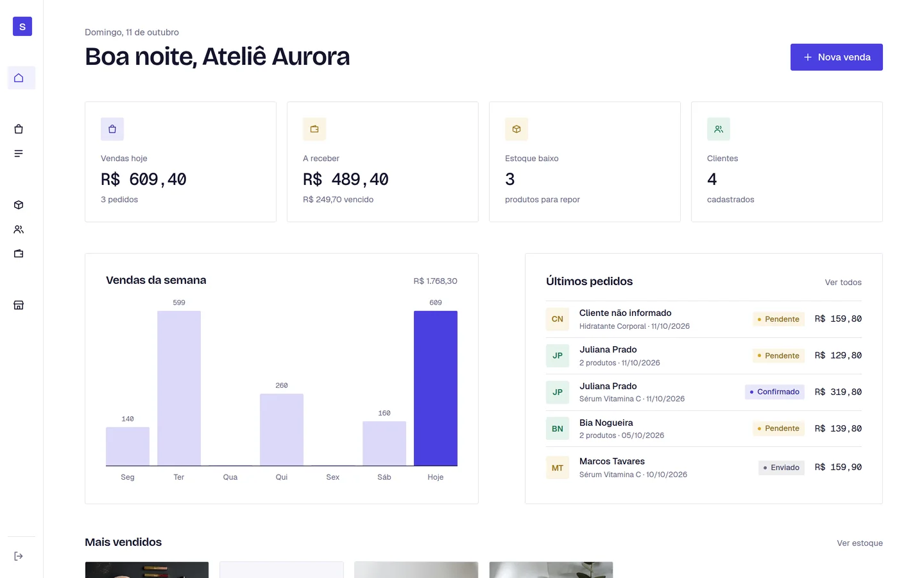This screenshot has width=924, height=578.
Task: Click the Hoje bar showing 609
Action: point(436,388)
